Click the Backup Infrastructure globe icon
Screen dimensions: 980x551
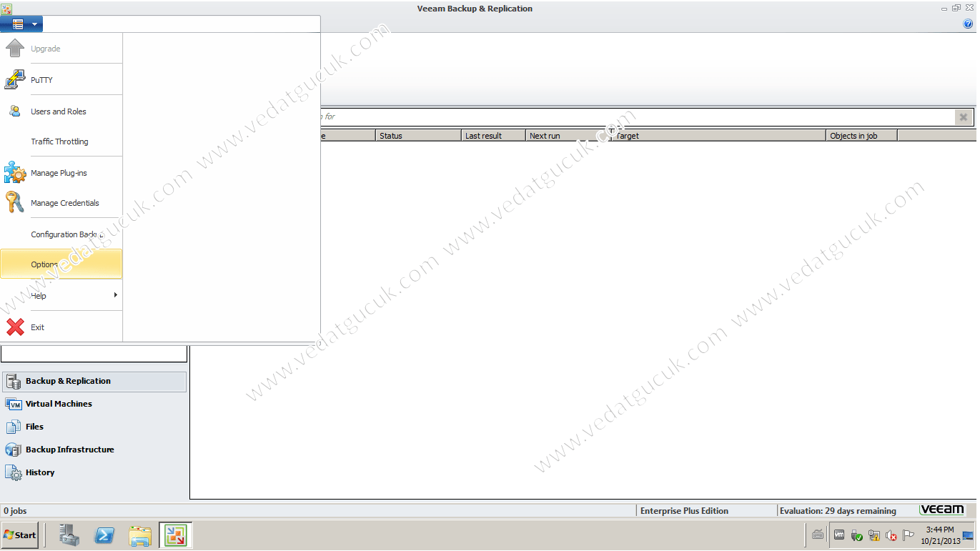[14, 450]
